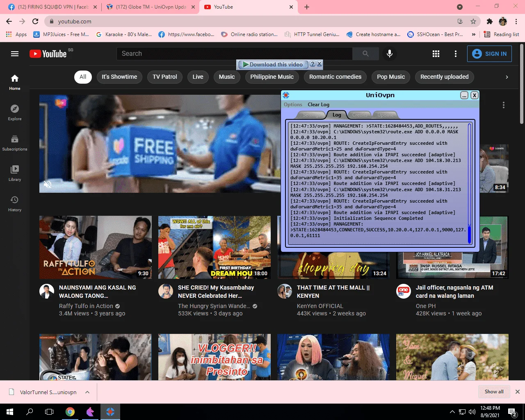
Task: Open Chrome from the taskbar
Action: [x=70, y=412]
